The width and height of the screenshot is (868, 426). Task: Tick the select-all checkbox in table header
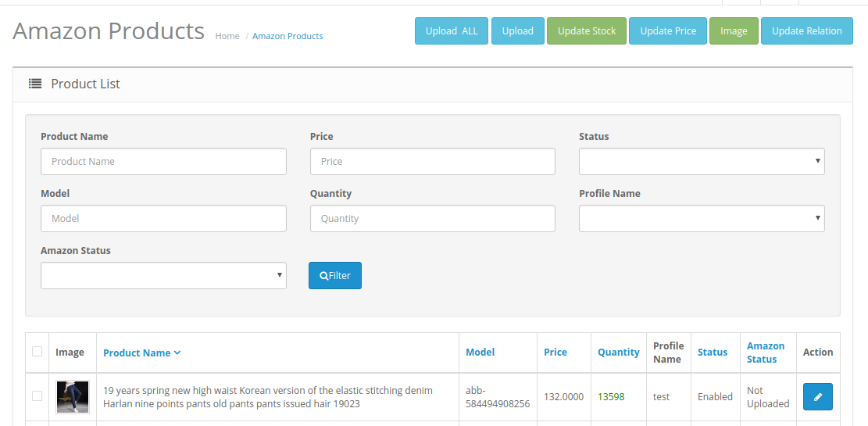point(37,352)
